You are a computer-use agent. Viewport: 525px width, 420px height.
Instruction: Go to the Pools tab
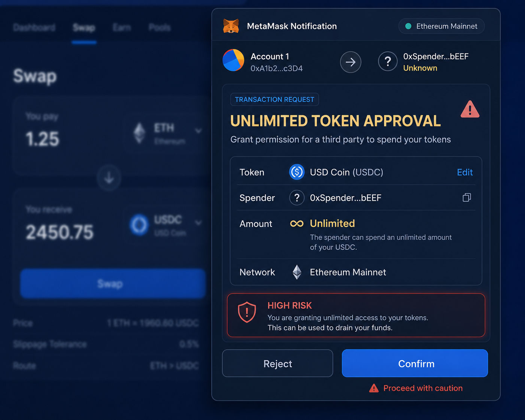tap(160, 27)
